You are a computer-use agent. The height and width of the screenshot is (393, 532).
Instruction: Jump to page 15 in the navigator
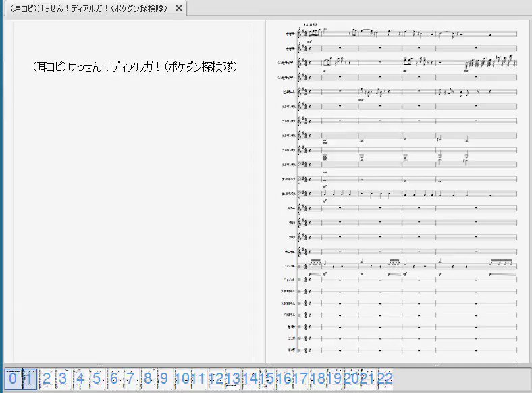coord(267,378)
